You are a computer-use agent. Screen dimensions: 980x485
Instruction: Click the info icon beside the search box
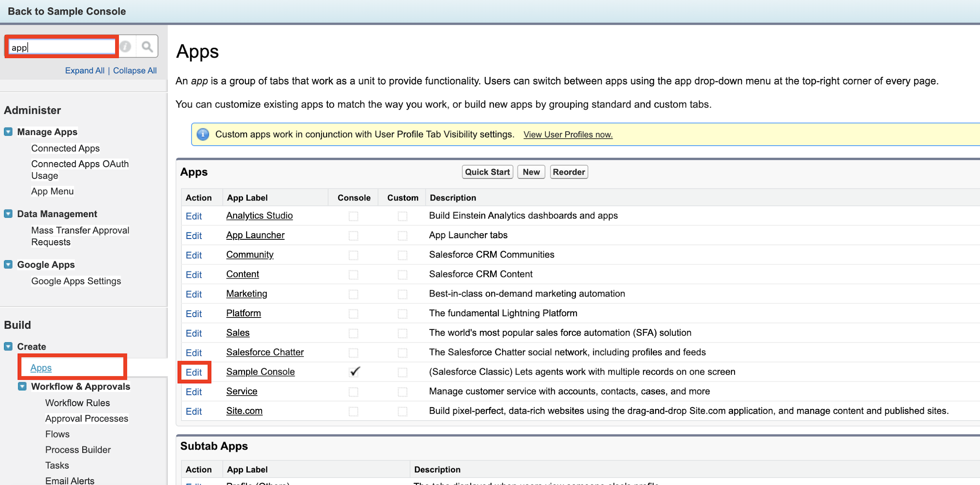(x=125, y=47)
